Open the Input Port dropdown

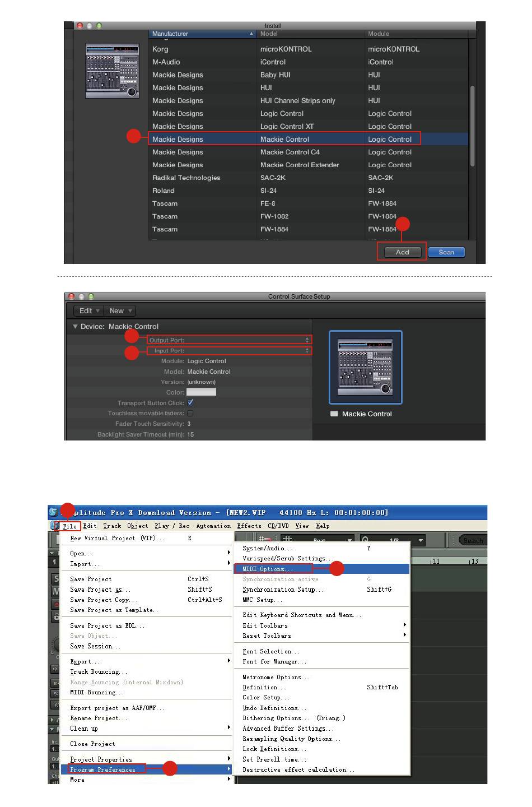coord(230,351)
